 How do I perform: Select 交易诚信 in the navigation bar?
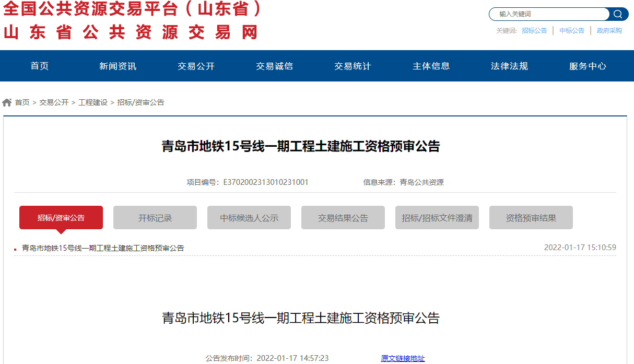(274, 66)
